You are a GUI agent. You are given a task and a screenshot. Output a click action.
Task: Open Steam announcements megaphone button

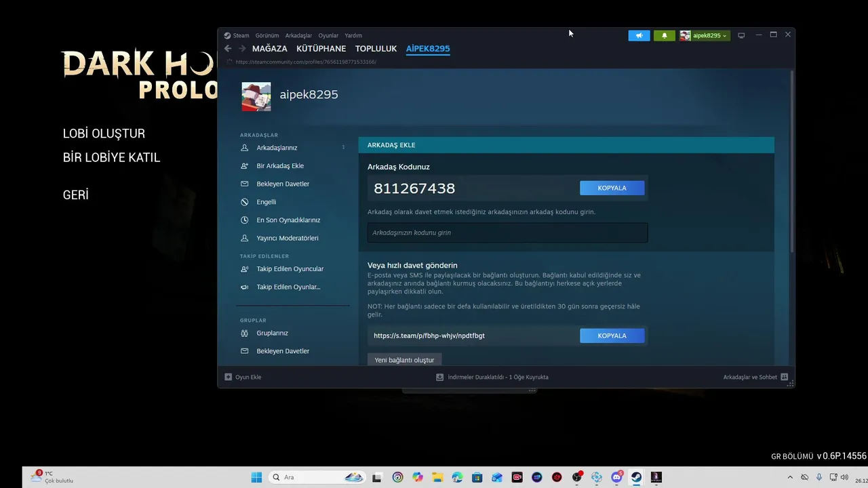[639, 35]
